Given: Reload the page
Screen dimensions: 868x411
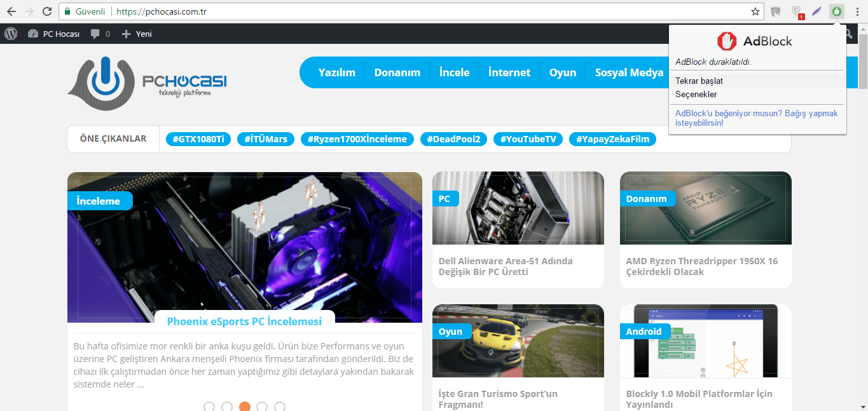Looking at the screenshot, I should pos(47,11).
